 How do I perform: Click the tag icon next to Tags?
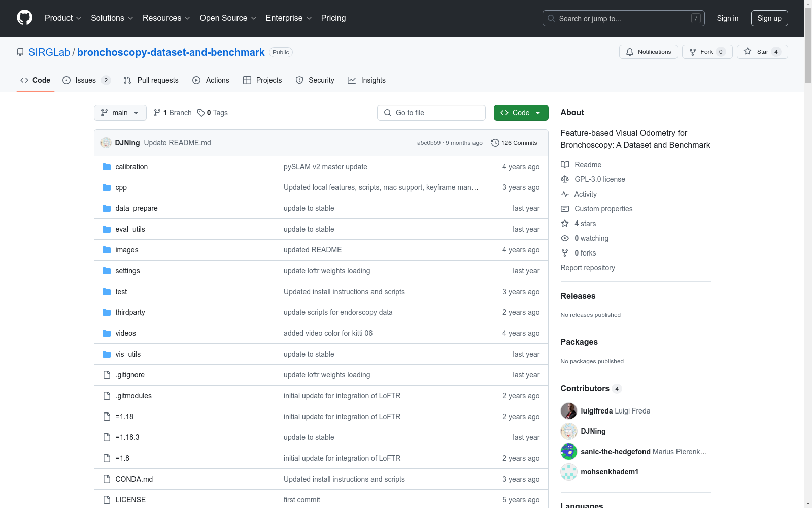201,113
